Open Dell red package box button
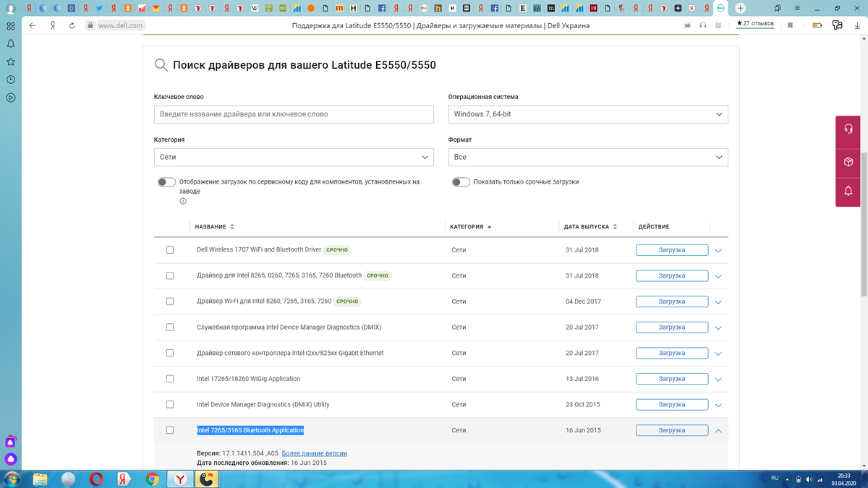This screenshot has height=488, width=868. pos(848,161)
